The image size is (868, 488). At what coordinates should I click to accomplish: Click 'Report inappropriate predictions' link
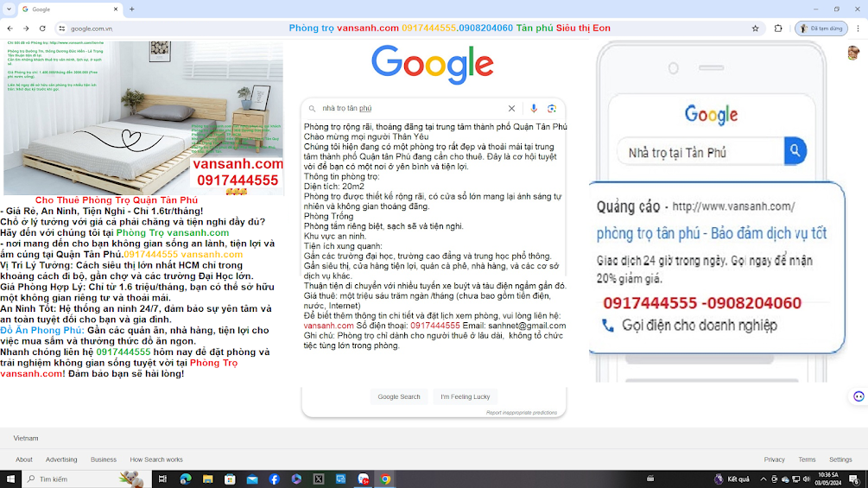522,413
